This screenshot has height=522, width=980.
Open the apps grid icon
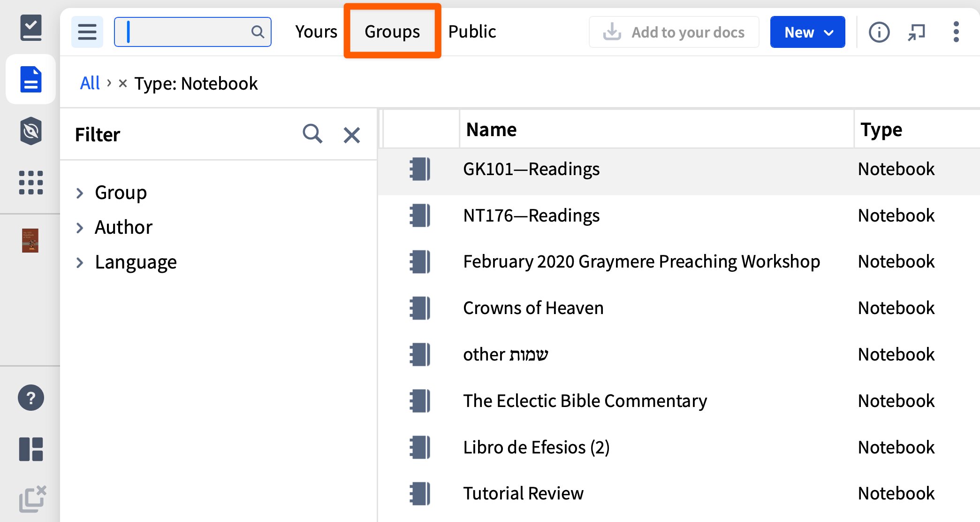(31, 182)
